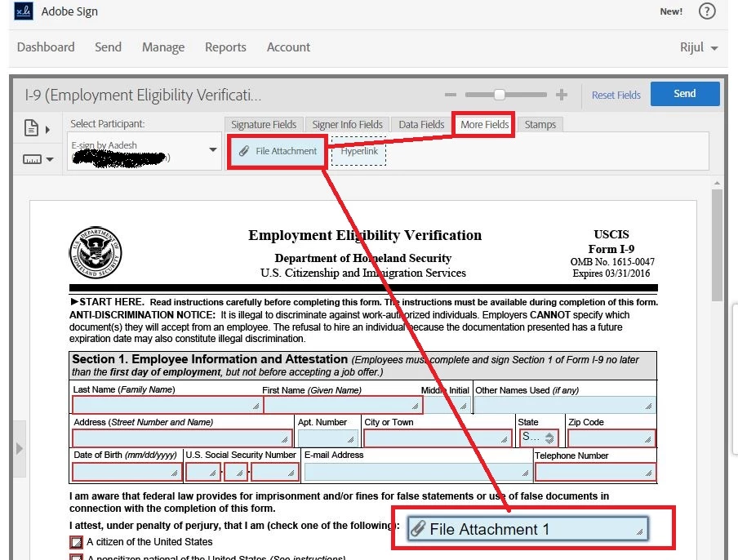This screenshot has height=560, width=738.
Task: Click the City or Town field
Action: (438, 438)
